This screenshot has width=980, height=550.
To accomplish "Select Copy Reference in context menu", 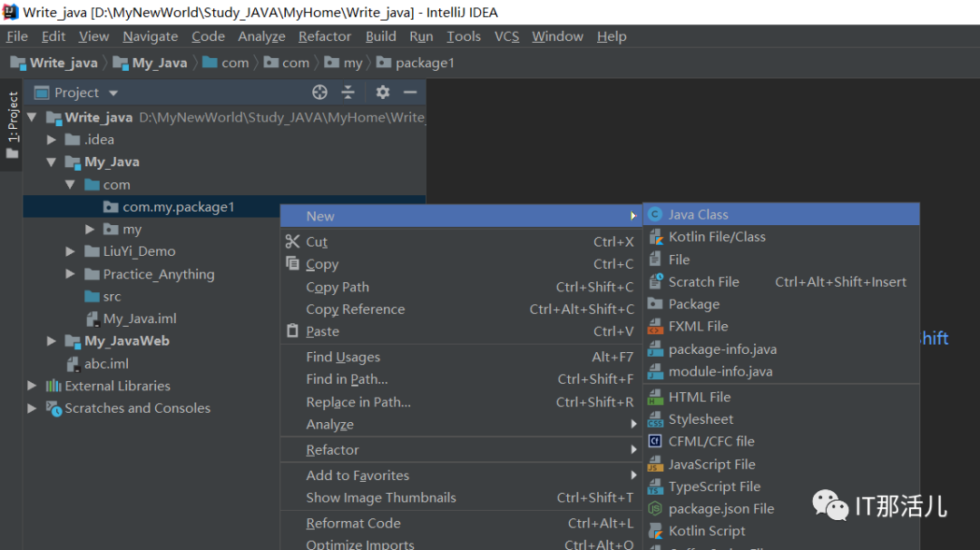I will coord(461,309).
